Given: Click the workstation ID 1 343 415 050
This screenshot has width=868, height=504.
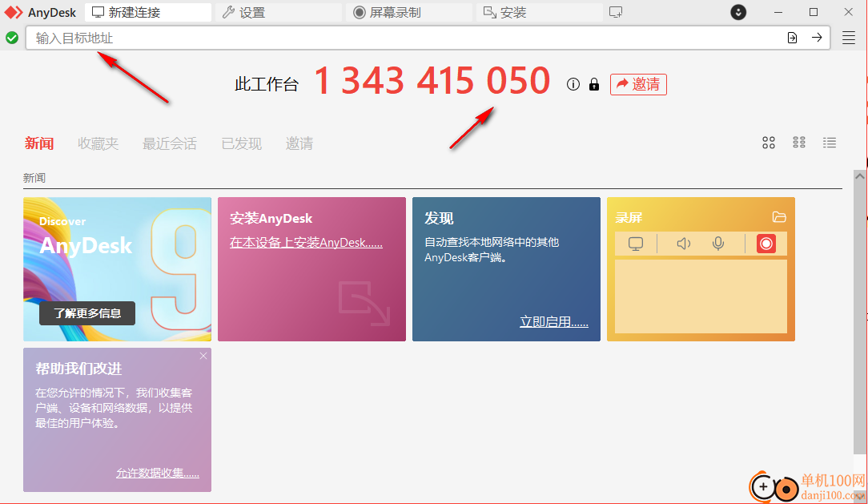Looking at the screenshot, I should click(432, 81).
